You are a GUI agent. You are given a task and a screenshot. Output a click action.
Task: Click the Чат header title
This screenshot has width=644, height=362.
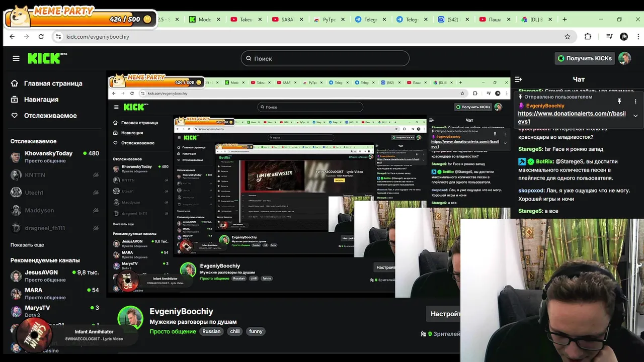click(x=579, y=79)
